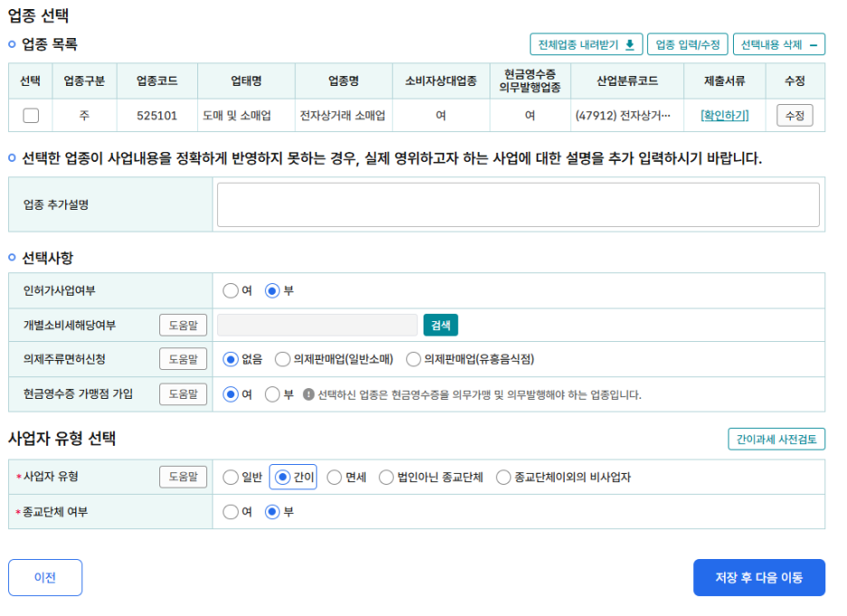The image size is (847, 616).
Task: Choose 일반 사업자 유형 radio
Action: (230, 477)
